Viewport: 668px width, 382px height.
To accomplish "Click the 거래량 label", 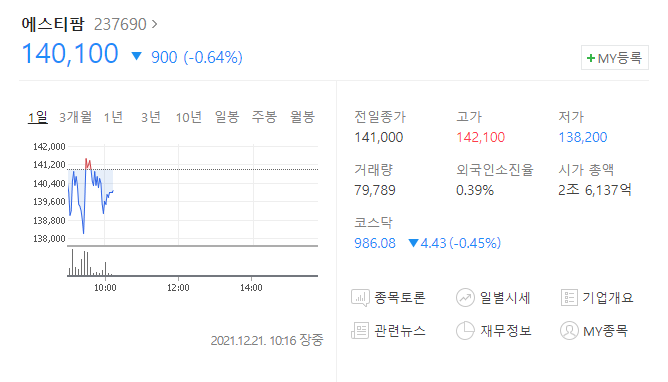I will point(373,169).
